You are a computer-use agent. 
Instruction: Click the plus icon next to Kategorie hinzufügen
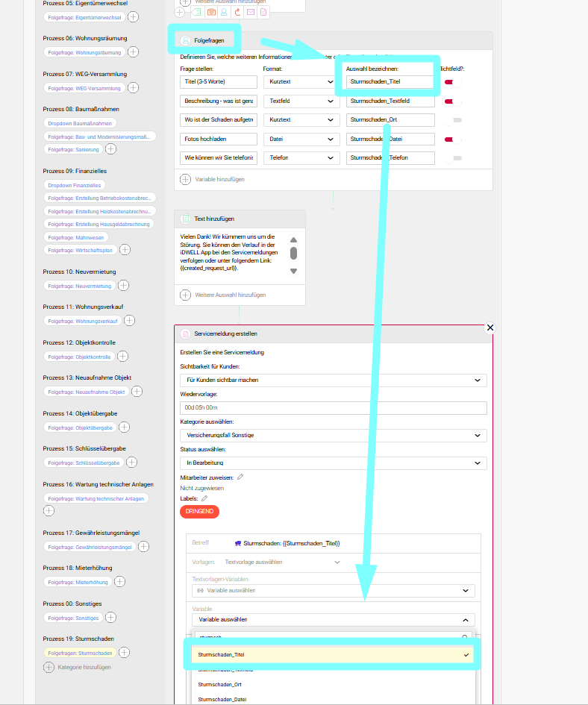[49, 667]
